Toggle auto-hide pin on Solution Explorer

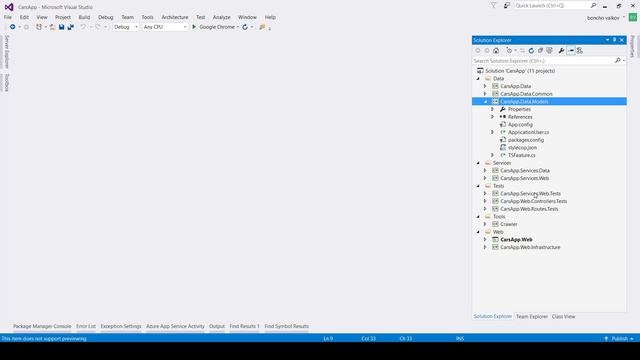[614, 40]
